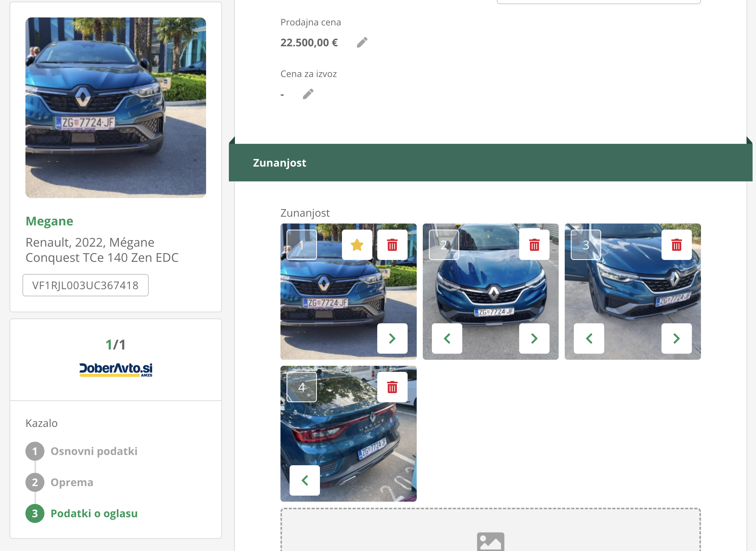Move photo 1 right with arrow
Screen dimensions: 756x551
point(392,338)
